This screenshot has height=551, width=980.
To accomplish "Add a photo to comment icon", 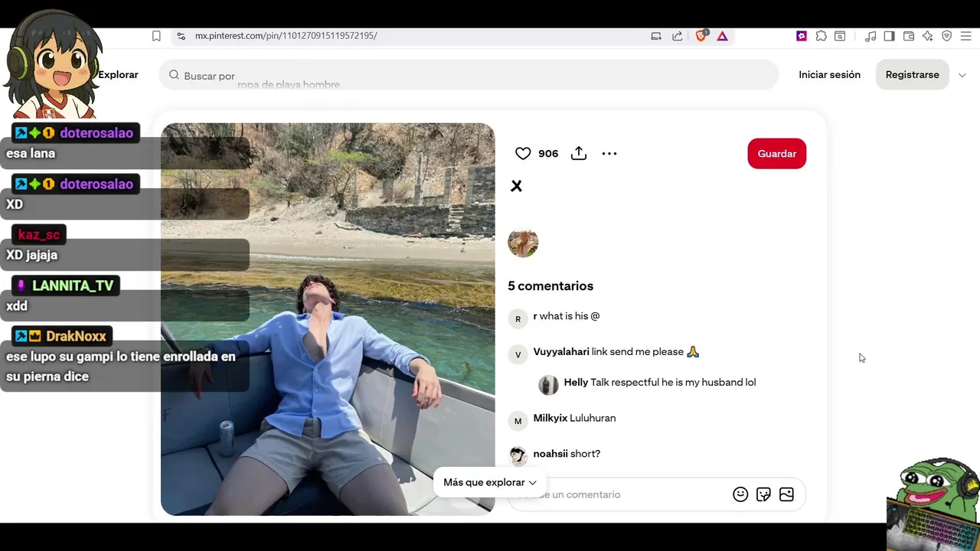I will tap(786, 494).
